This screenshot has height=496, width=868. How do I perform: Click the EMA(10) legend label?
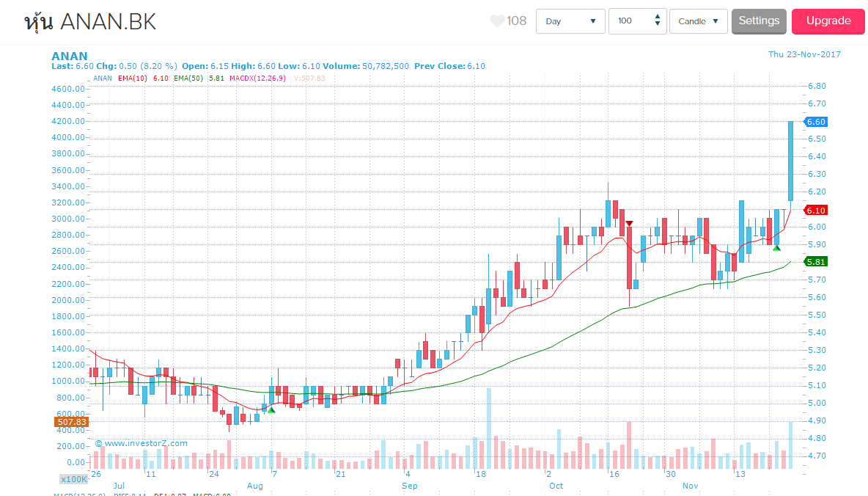click(x=132, y=78)
